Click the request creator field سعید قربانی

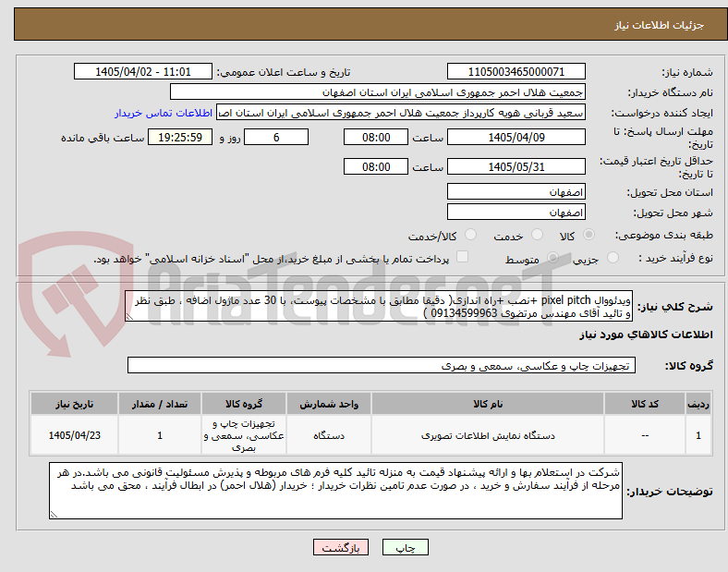pos(401,113)
